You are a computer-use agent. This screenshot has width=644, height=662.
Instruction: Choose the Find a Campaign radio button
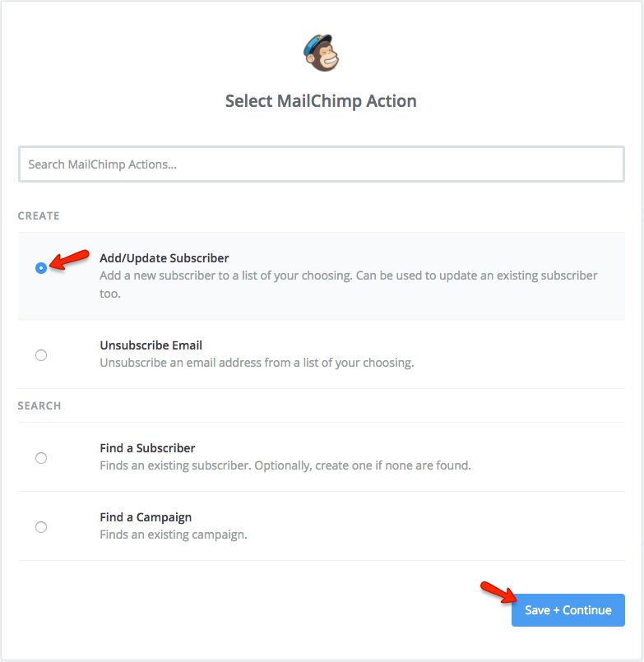[x=41, y=527]
